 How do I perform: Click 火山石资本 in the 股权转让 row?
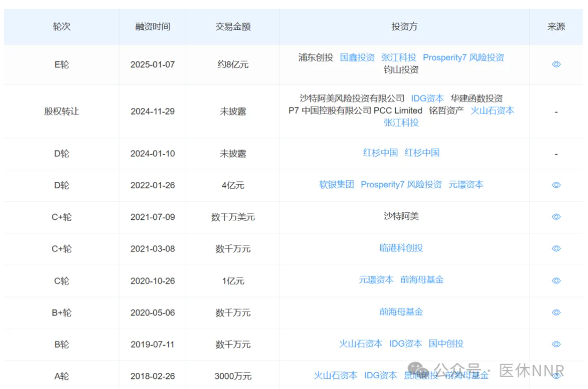pyautogui.click(x=492, y=110)
